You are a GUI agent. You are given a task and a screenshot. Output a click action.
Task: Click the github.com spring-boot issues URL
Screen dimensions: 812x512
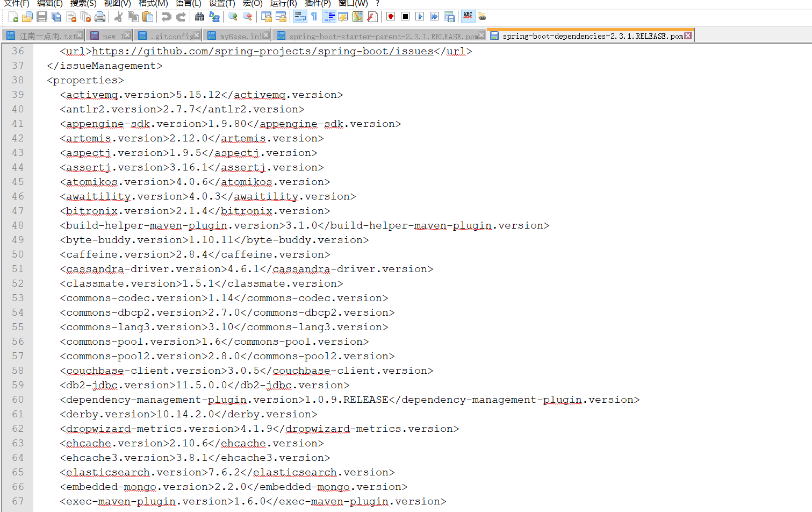click(x=263, y=51)
